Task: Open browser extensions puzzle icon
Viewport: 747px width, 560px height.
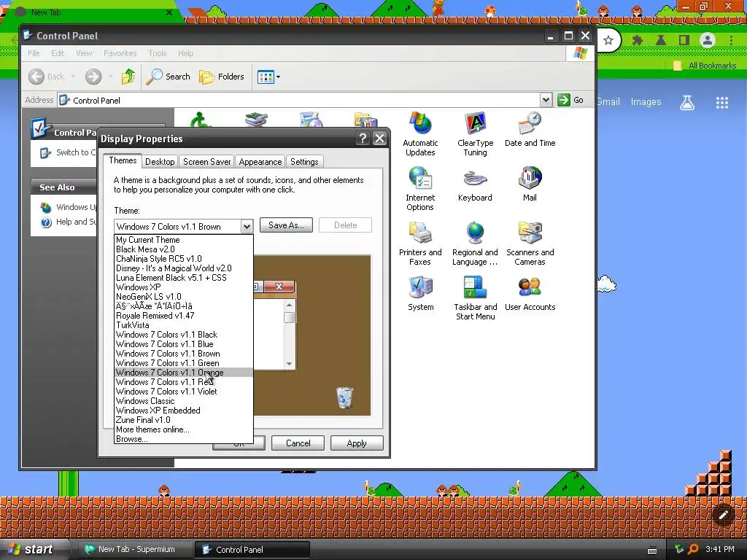Action: pos(638,41)
